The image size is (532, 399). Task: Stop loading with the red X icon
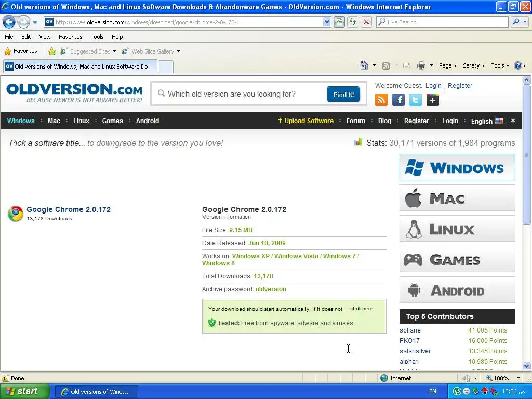coord(366,22)
